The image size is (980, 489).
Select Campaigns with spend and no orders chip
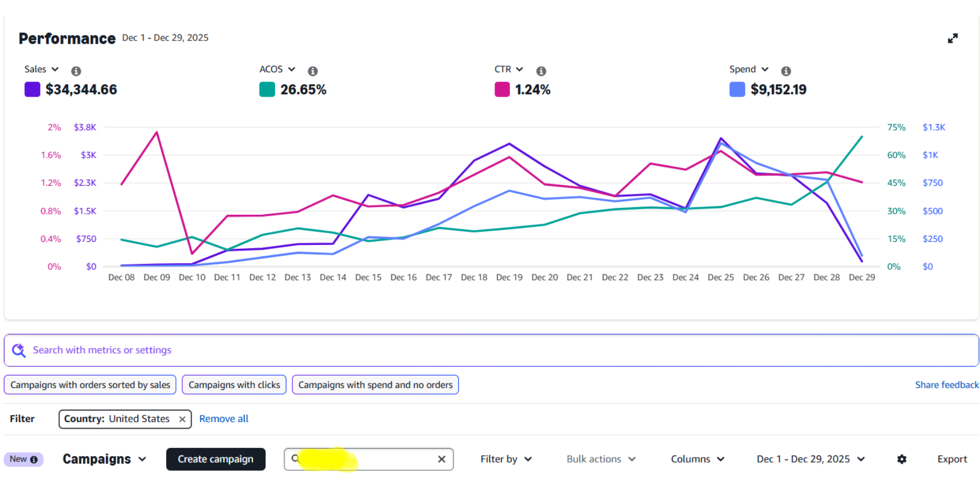pyautogui.click(x=375, y=385)
